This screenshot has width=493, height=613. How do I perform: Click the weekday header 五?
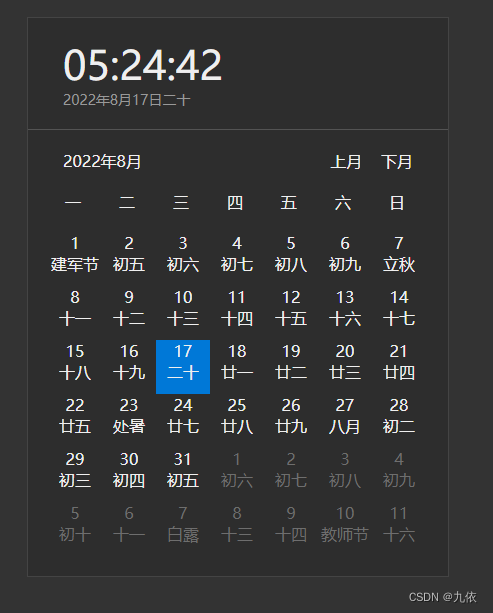coord(289,203)
